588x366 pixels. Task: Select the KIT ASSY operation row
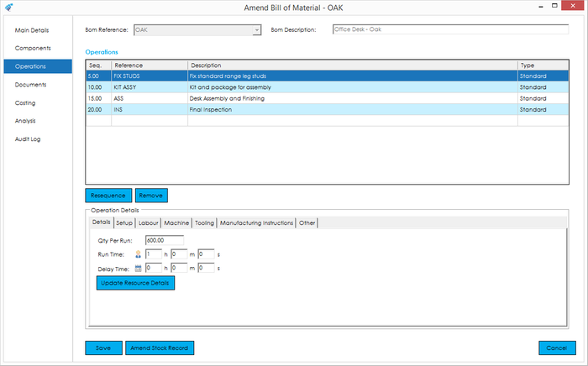(327, 87)
